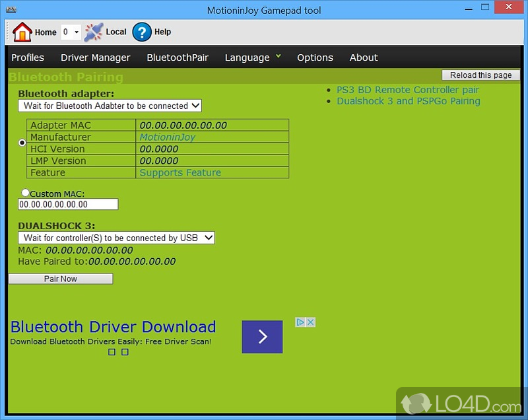The height and width of the screenshot is (420, 528).
Task: Open the Bluetooth adapter dropdown
Action: [x=110, y=106]
